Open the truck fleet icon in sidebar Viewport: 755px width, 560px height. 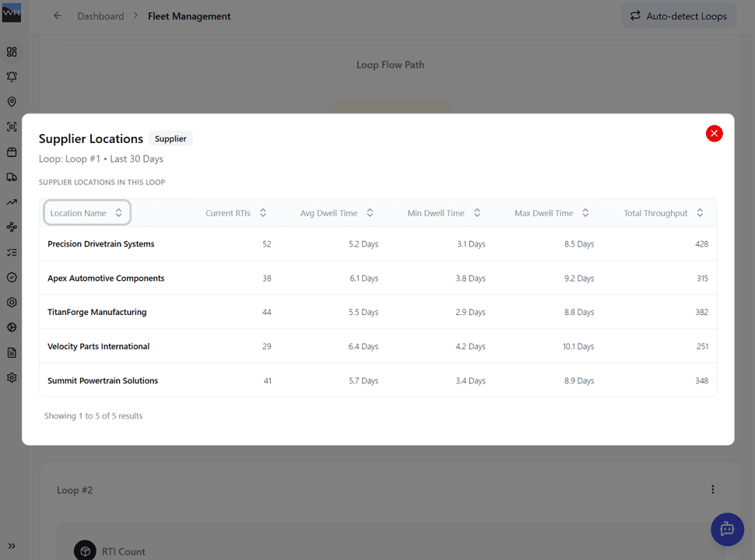point(12,177)
